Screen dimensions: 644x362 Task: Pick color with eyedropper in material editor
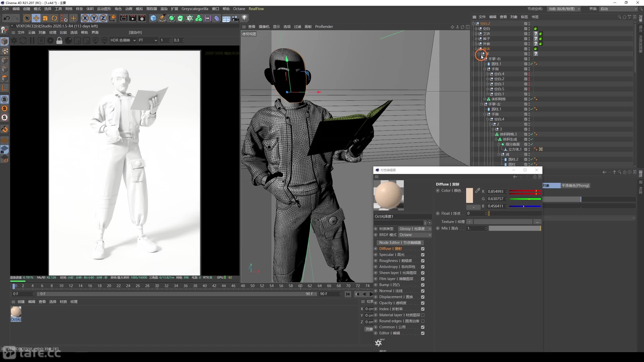point(477,191)
